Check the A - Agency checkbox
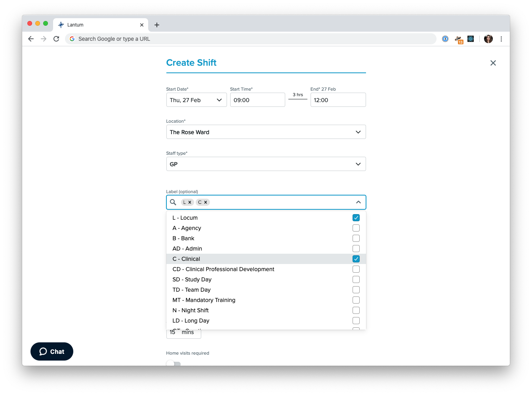Screen dimensions: 532x395 click(x=356, y=228)
